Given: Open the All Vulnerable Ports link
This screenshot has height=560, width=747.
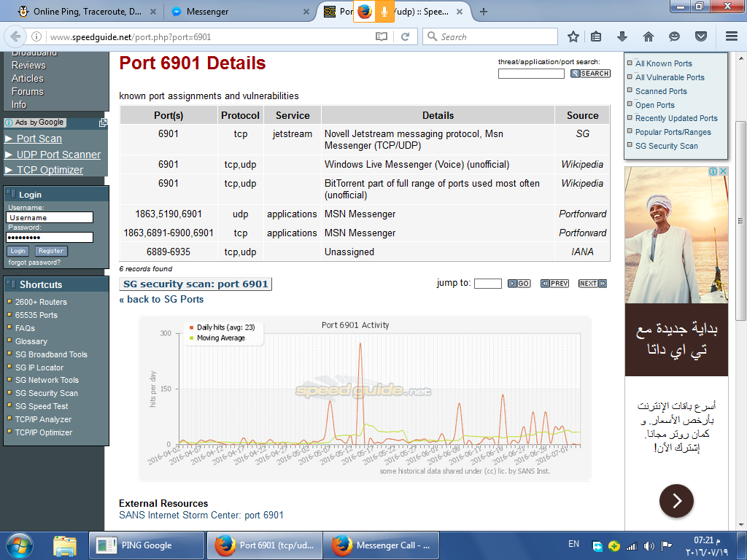Looking at the screenshot, I should 670,77.
